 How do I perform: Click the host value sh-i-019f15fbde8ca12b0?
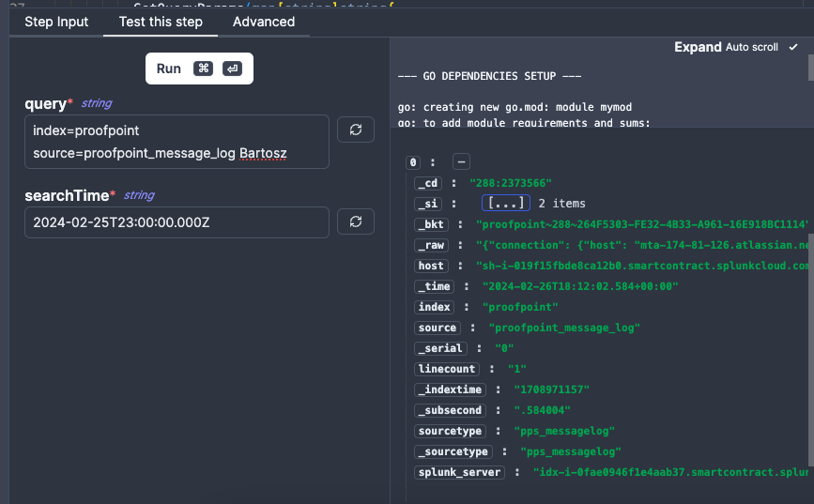pyautogui.click(x=641, y=266)
